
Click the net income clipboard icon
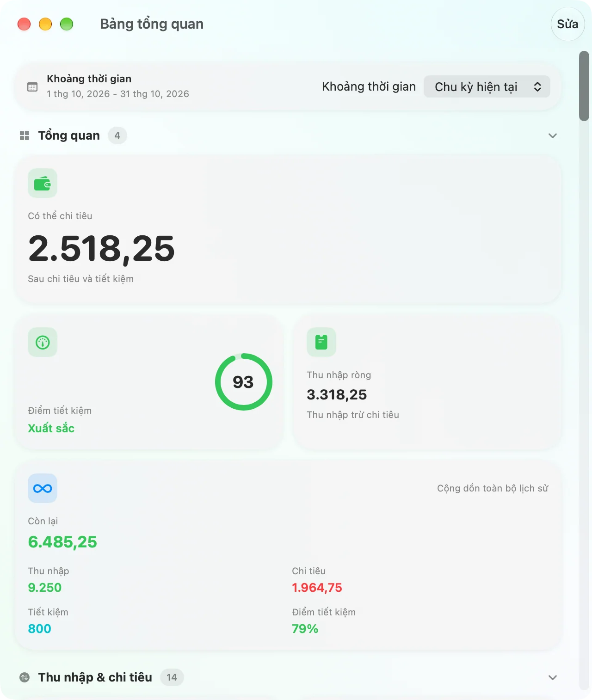click(321, 342)
